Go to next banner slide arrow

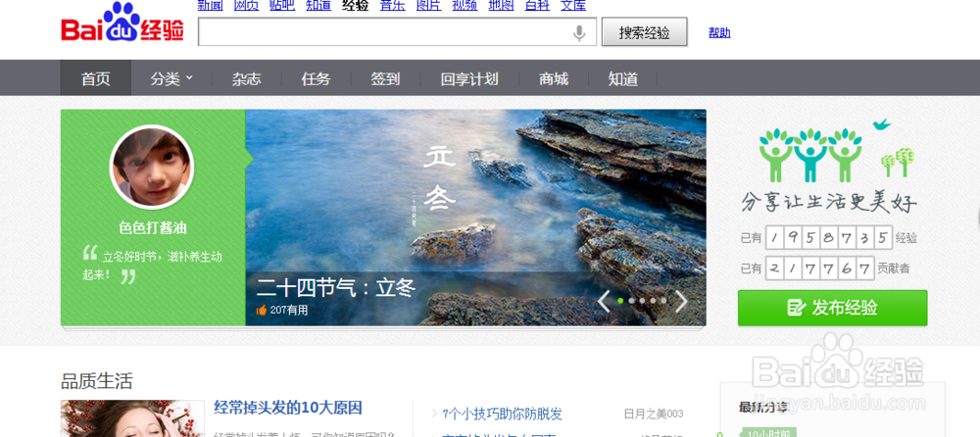681,302
